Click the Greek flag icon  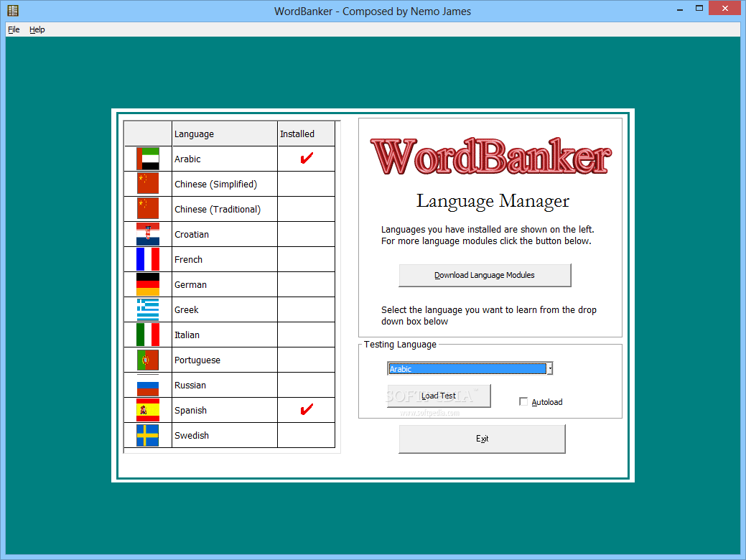[x=147, y=309]
